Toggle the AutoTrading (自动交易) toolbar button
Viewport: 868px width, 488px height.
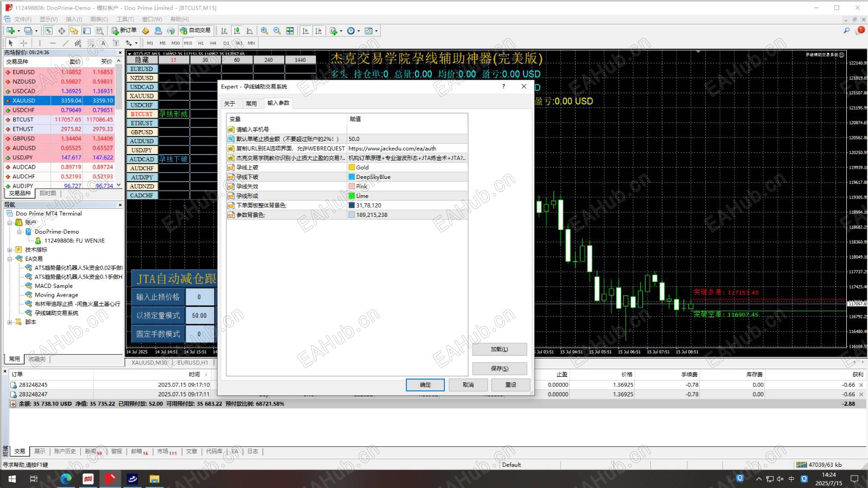tap(195, 31)
